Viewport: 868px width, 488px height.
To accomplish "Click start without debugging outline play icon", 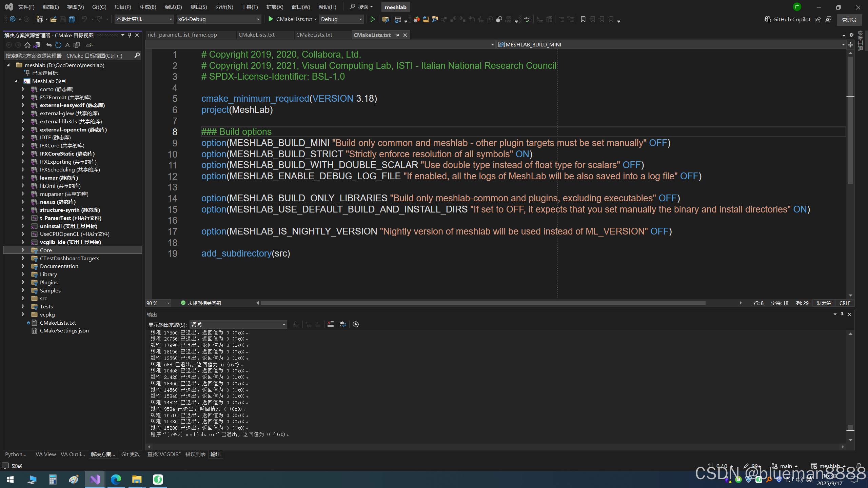I will point(373,19).
